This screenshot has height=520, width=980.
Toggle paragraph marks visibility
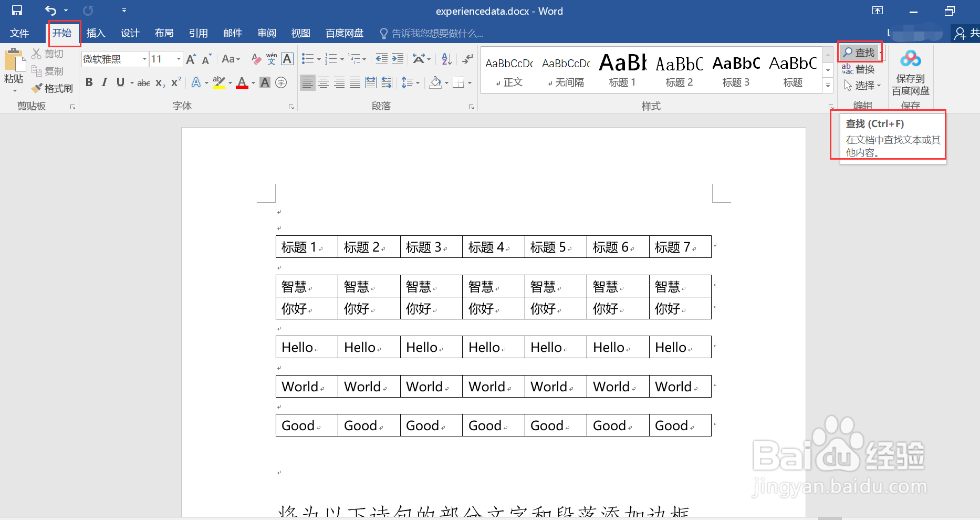pos(467,59)
